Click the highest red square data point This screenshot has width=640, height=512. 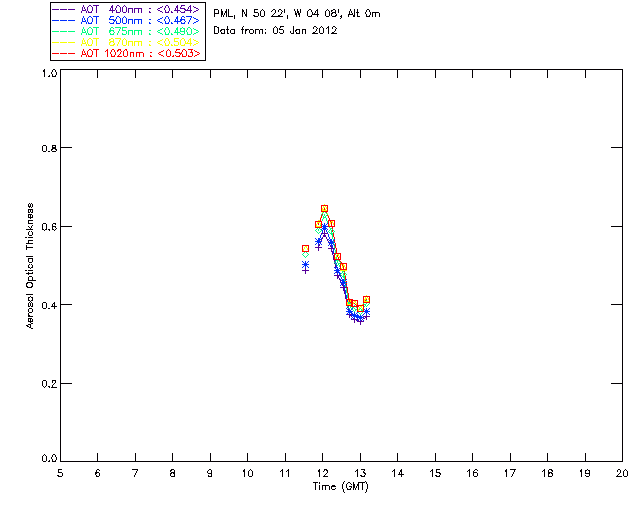[324, 209]
